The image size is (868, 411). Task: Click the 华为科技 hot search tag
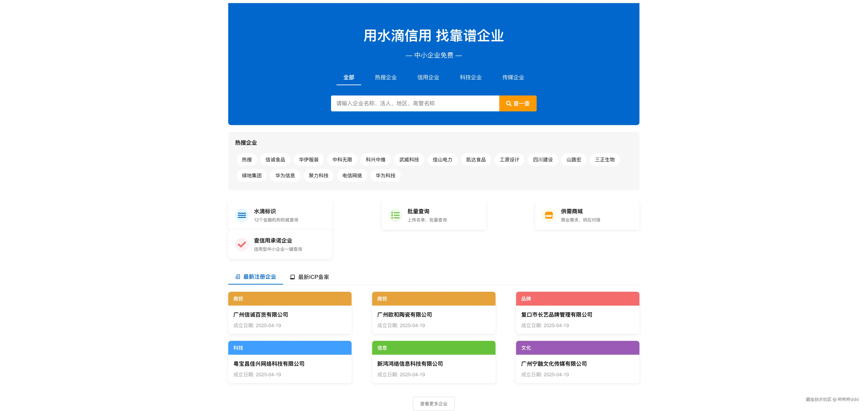coord(386,176)
